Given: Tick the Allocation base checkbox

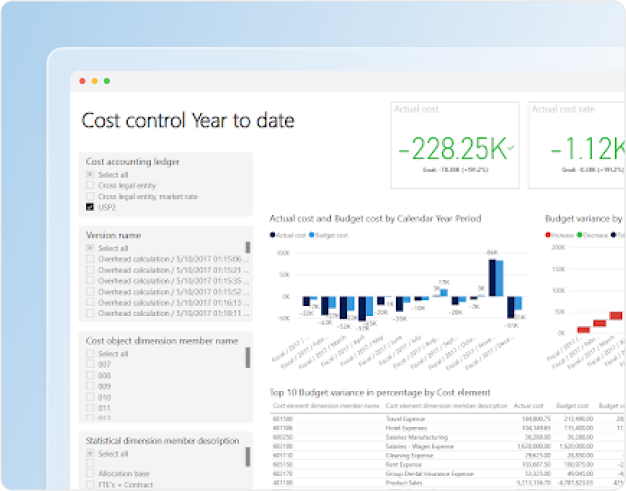Looking at the screenshot, I should (90, 474).
